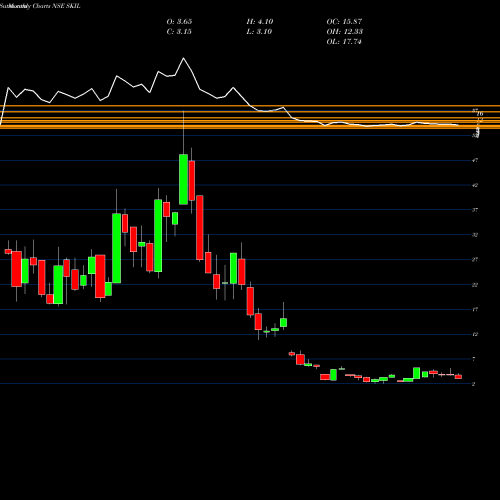Click the 47 price axis label
500x500 pixels.
tap(475, 160)
